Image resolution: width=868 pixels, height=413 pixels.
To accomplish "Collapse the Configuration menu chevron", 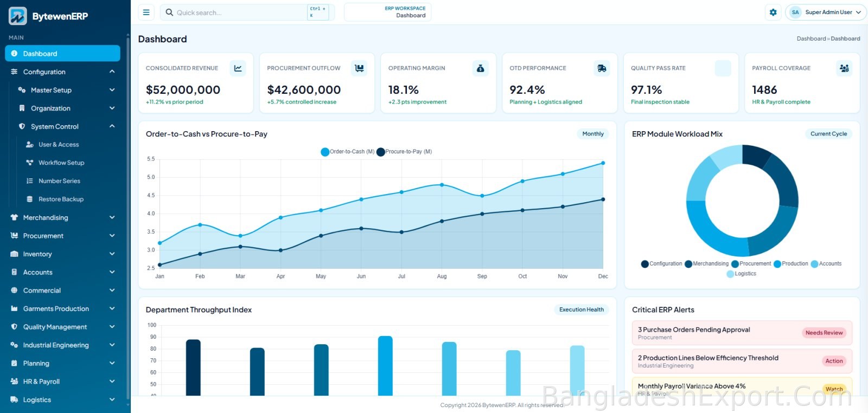I will (112, 72).
